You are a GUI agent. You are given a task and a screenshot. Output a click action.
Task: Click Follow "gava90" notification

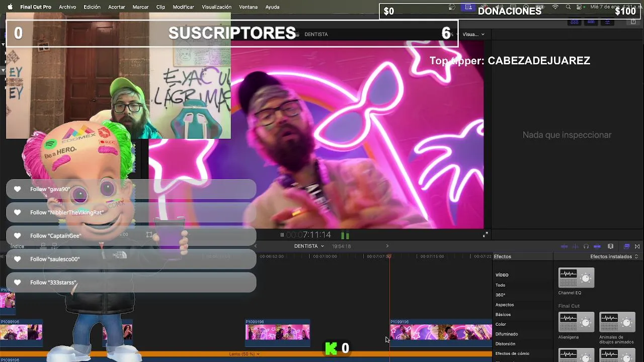[131, 189]
